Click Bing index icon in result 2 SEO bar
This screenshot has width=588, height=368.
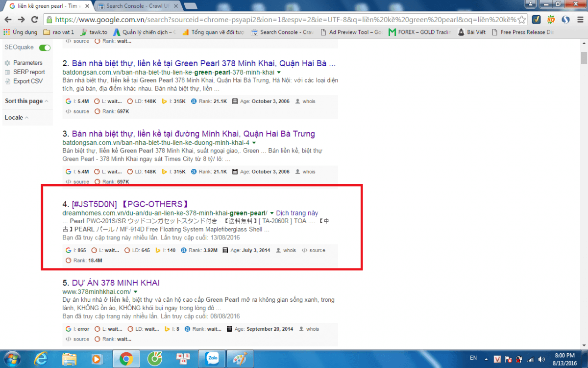165,102
